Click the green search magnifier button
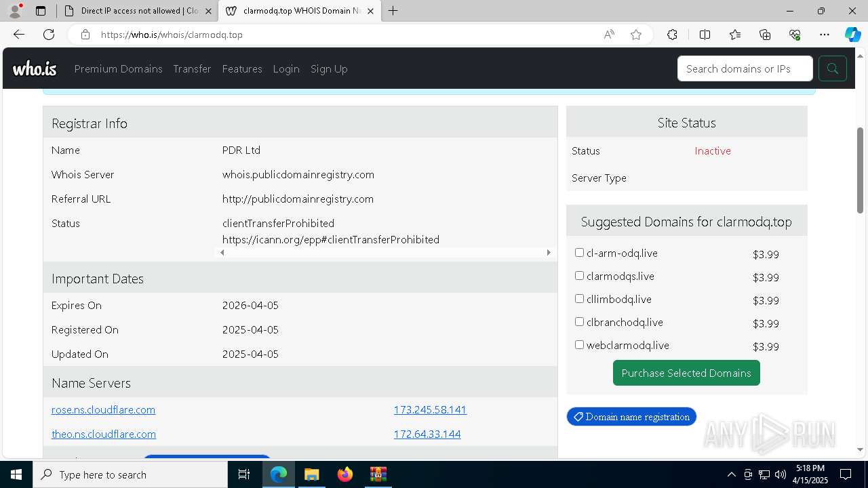This screenshot has height=488, width=868. click(833, 68)
